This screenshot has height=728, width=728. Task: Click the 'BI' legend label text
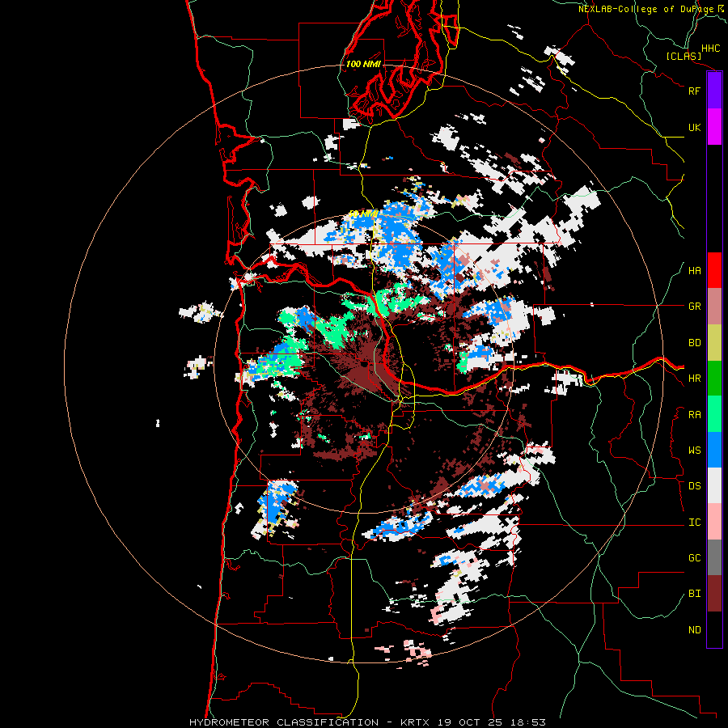pyautogui.click(x=694, y=594)
